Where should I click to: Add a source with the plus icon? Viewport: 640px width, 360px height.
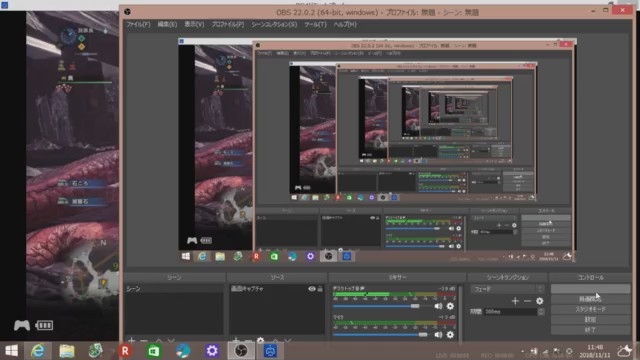(236, 340)
